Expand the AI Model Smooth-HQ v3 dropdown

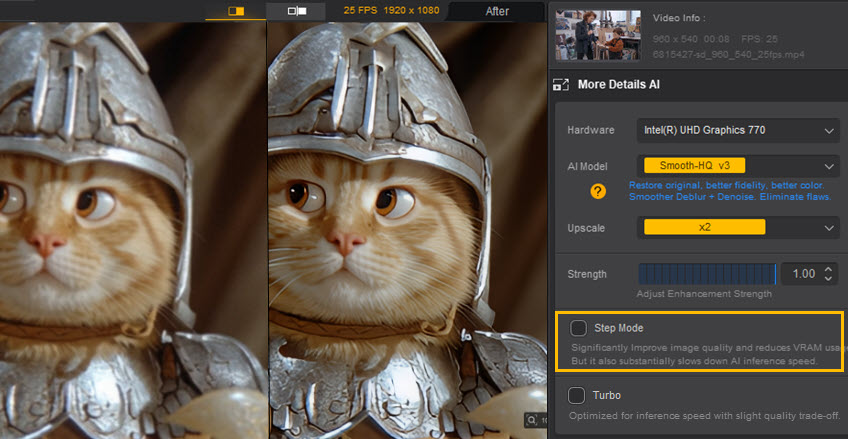coord(737,166)
